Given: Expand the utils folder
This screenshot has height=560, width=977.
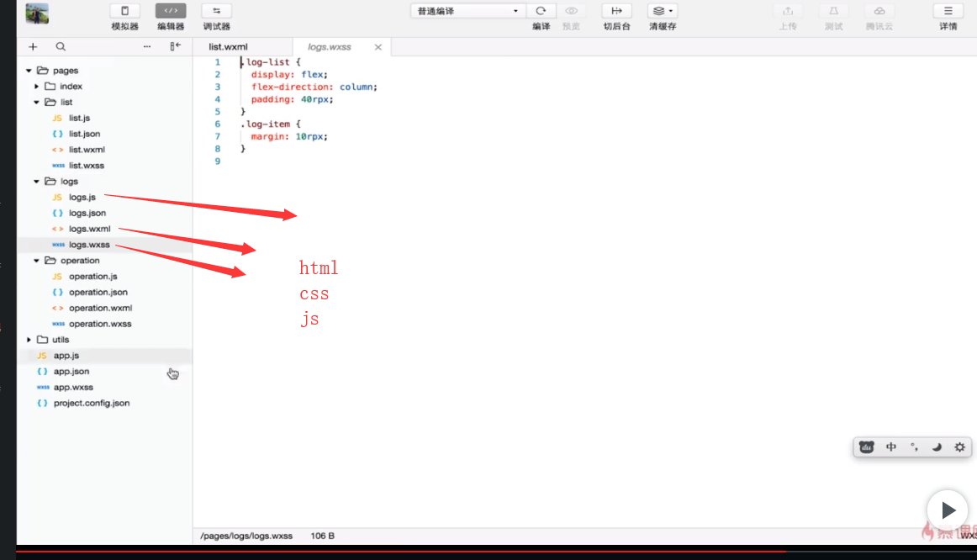Looking at the screenshot, I should click(x=29, y=340).
